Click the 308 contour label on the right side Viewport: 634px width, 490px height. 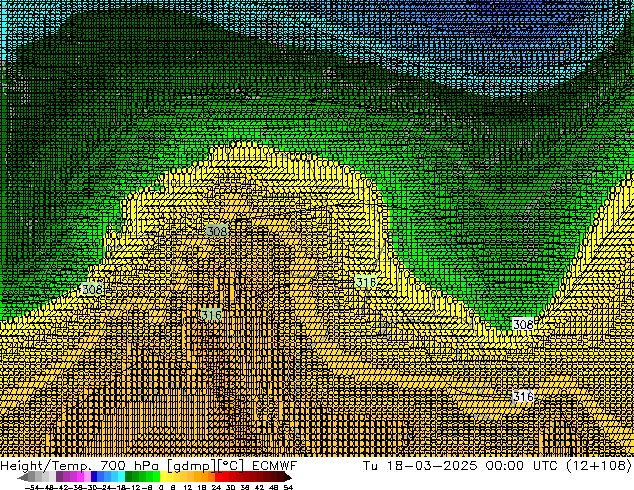point(523,324)
